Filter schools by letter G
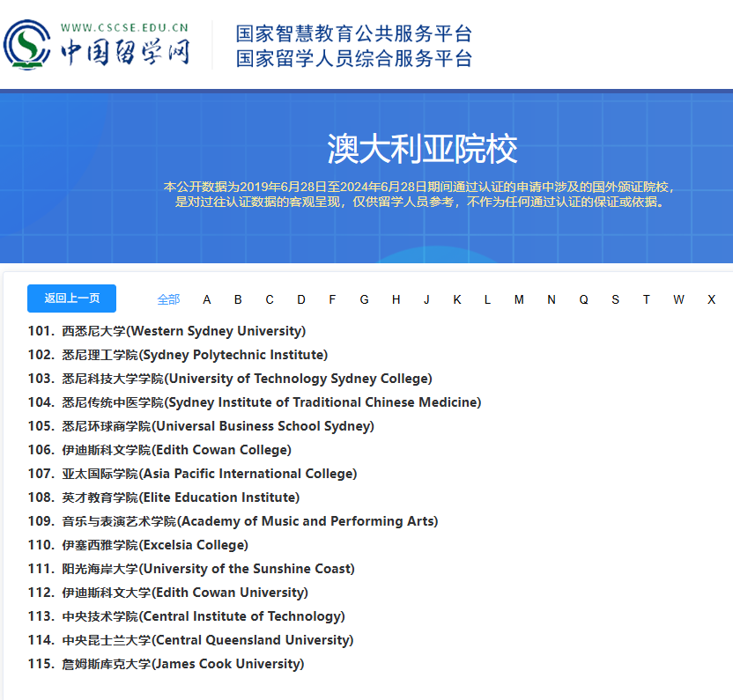Image resolution: width=733 pixels, height=700 pixels. point(364,299)
